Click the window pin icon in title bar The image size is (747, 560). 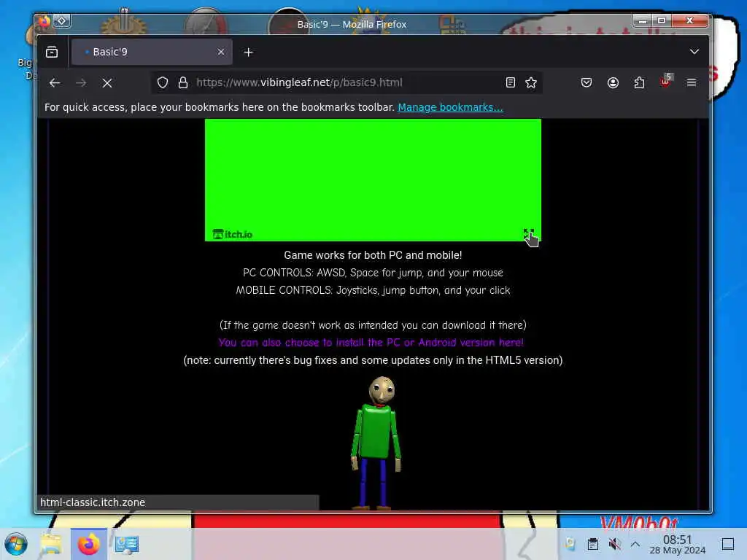click(x=61, y=21)
